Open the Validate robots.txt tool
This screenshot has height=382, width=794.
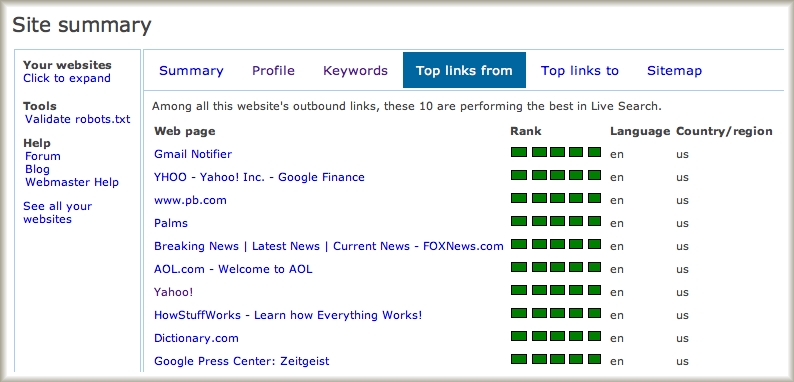coord(77,119)
